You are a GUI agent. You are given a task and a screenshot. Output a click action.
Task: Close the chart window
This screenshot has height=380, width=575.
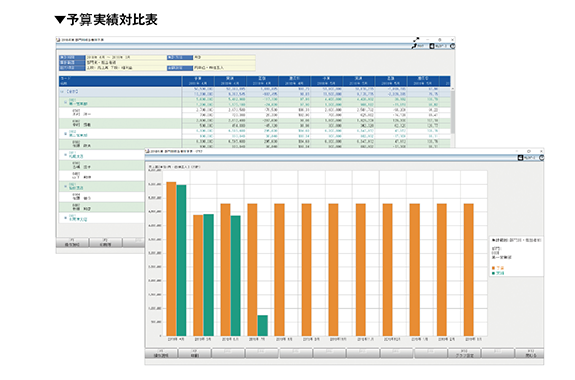coord(541,151)
